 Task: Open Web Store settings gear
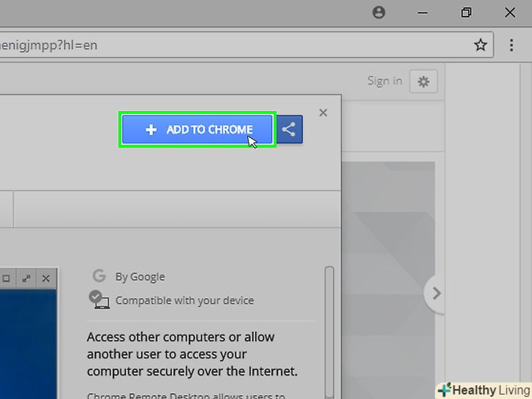point(423,81)
